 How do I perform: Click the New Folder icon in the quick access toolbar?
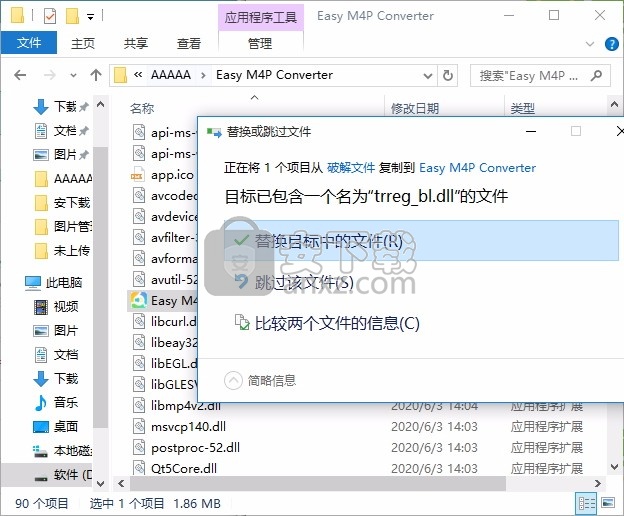(x=72, y=16)
